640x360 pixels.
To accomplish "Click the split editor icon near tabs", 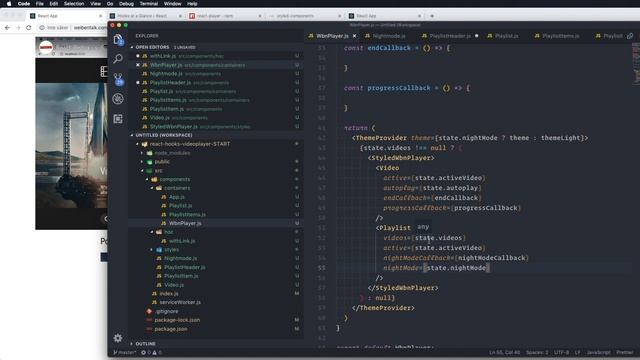I will [630, 36].
